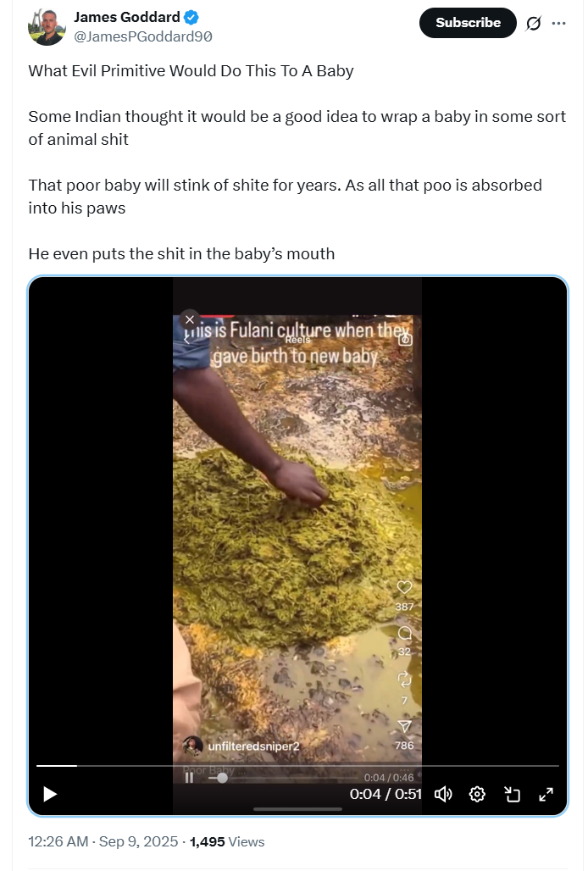Toggle fullscreen video mode

[x=546, y=794]
